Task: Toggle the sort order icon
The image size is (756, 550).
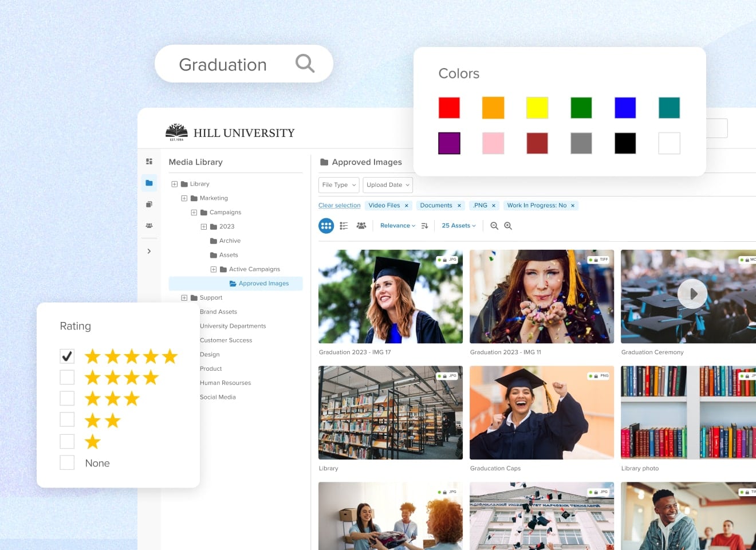Action: [x=424, y=226]
